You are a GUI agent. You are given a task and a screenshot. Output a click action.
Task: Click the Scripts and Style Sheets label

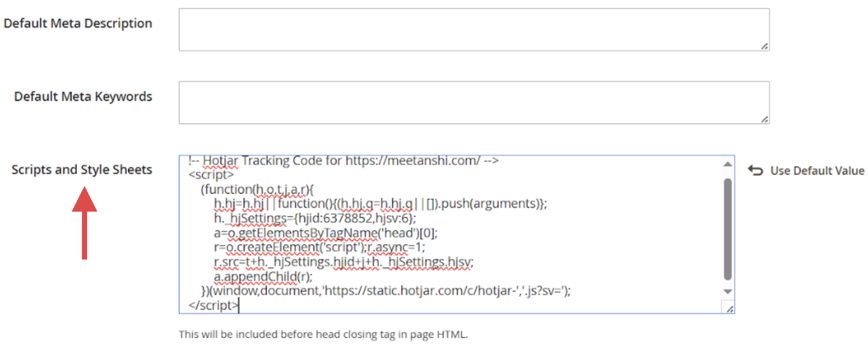point(82,169)
